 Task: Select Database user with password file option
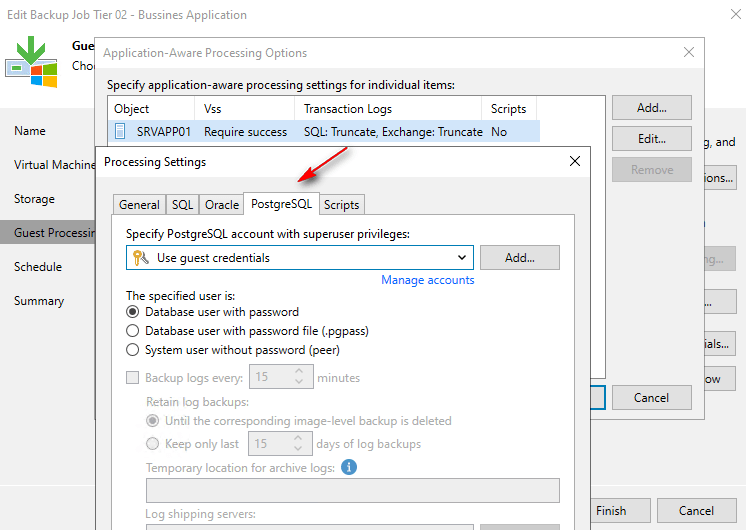tap(133, 331)
